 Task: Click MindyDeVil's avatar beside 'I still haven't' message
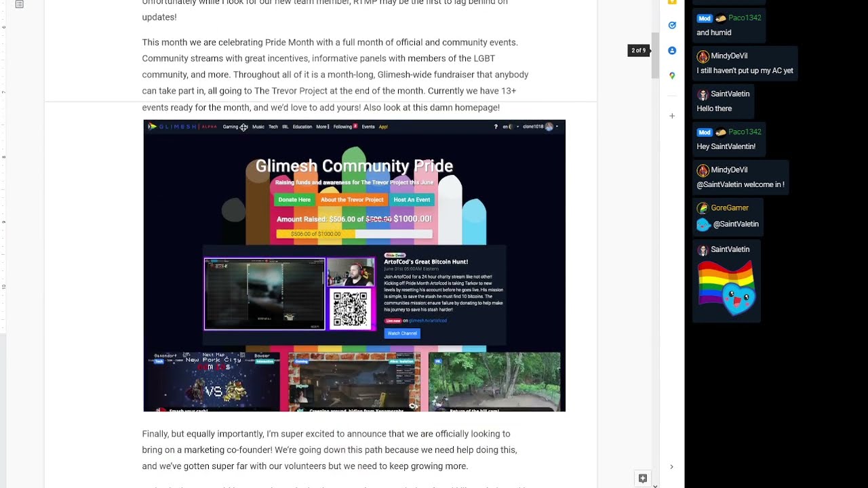(x=703, y=56)
